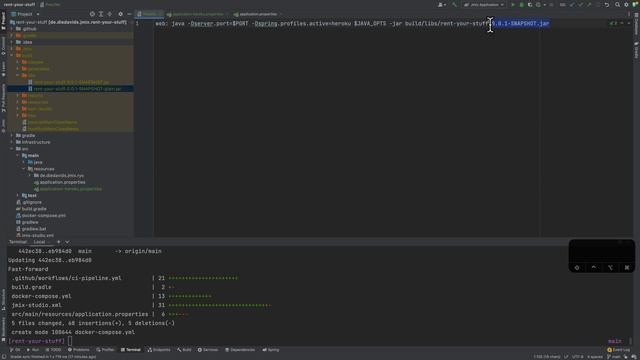This screenshot has width=640, height=360.
Task: Open Build tool window tab
Action: pos(184,350)
